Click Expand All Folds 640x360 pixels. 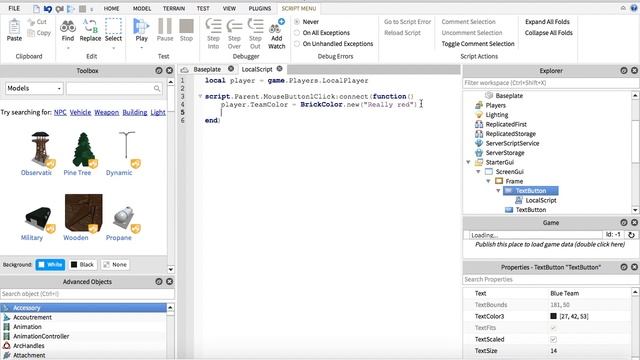coord(547,22)
